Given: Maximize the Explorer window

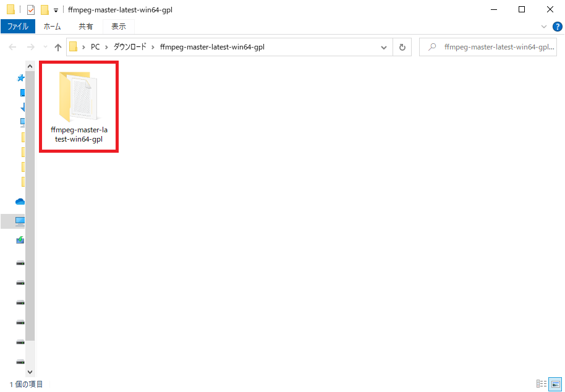Looking at the screenshot, I should [x=521, y=10].
